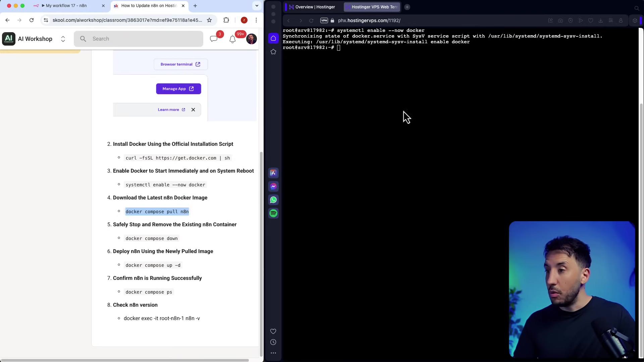Open Opera bookmarks star in sidebar

coord(273,52)
